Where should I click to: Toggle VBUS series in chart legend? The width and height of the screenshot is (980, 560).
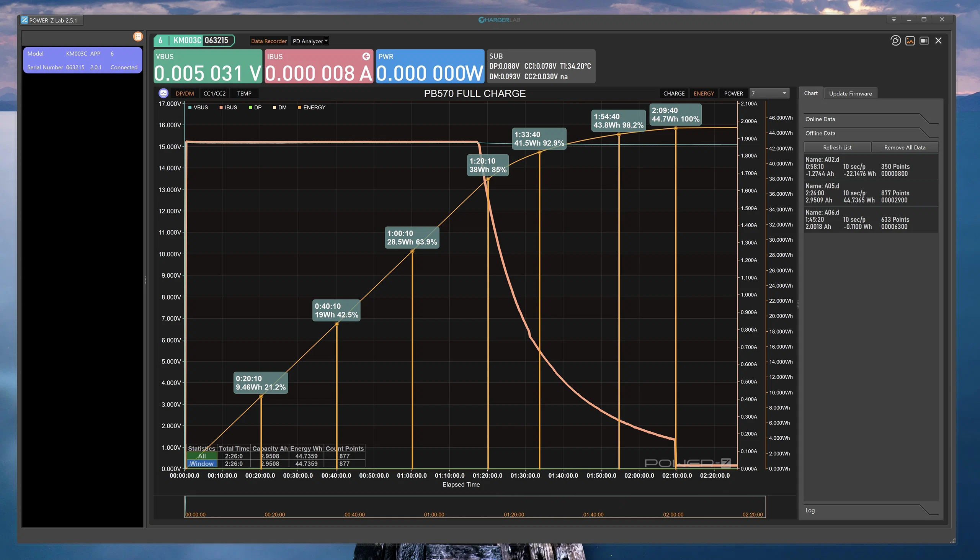coord(198,107)
